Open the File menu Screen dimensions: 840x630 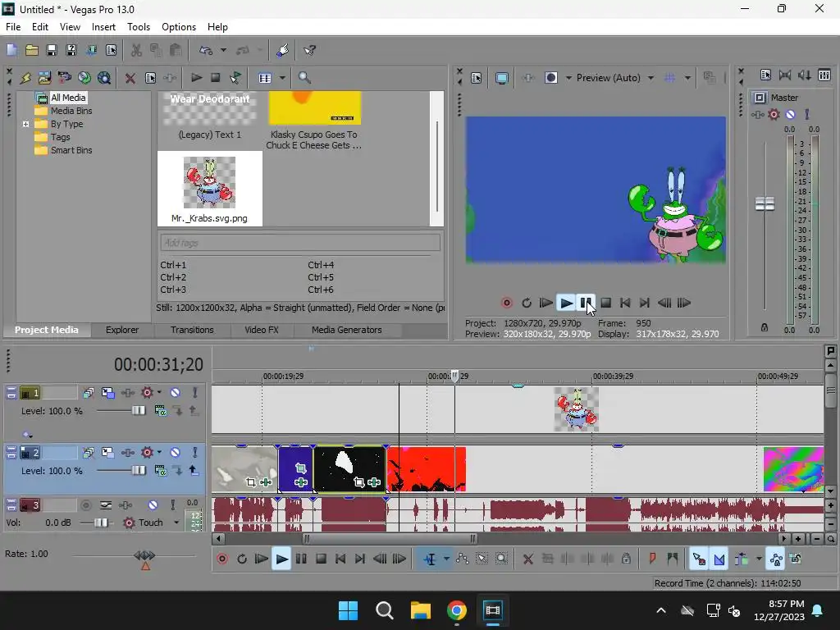point(13,27)
